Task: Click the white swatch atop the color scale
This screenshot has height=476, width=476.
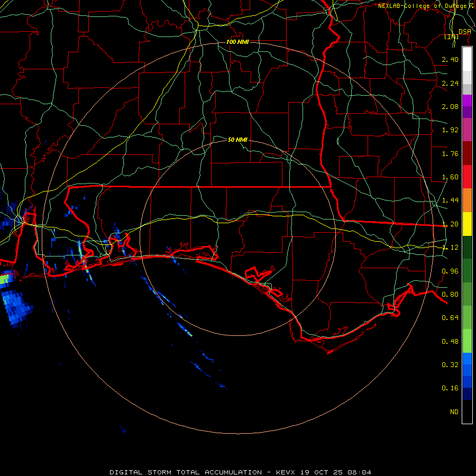Action: [x=467, y=59]
